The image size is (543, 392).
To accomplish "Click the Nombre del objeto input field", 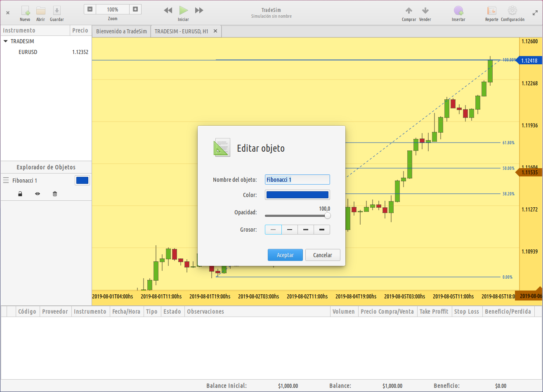I will point(297,180).
